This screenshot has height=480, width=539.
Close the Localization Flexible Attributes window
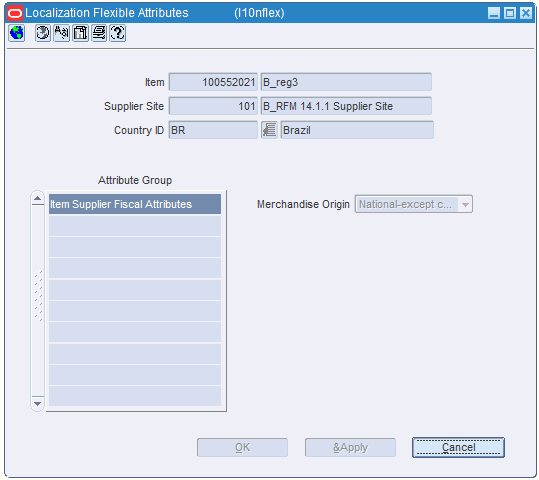pos(526,13)
